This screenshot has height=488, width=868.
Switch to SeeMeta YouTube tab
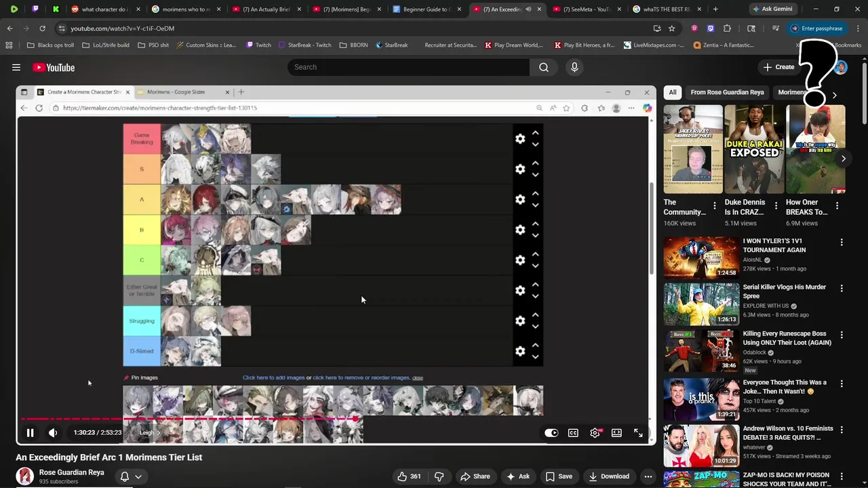coord(586,9)
